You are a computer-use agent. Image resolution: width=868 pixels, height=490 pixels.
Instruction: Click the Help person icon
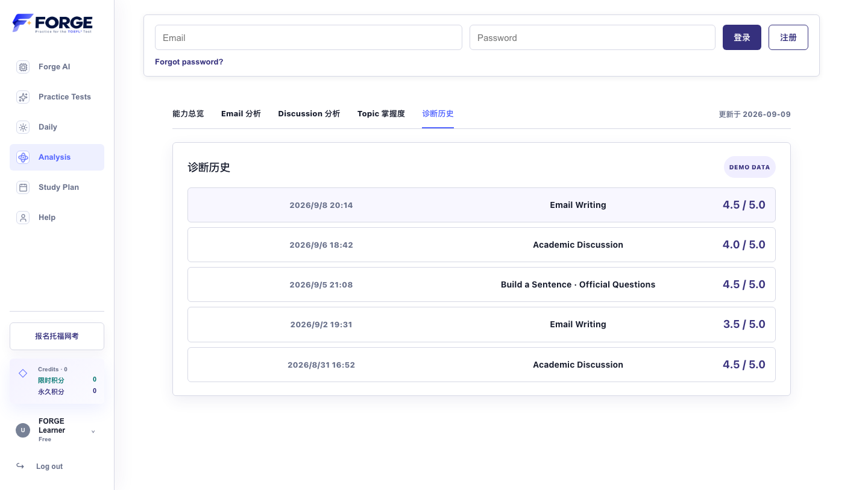coord(23,218)
